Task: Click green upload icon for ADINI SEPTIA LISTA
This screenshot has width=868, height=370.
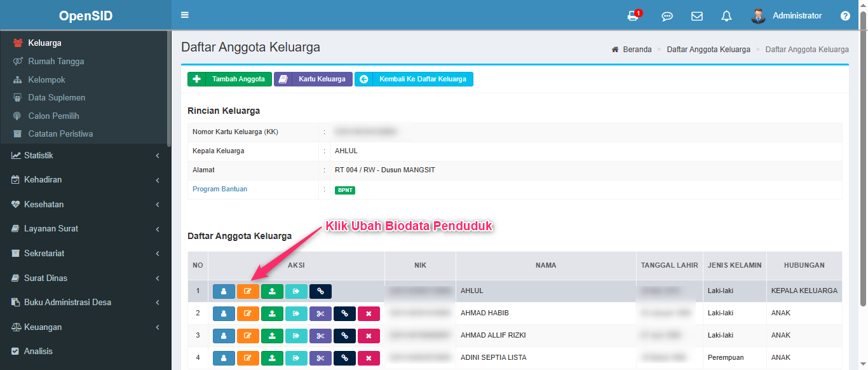Action: tap(272, 358)
